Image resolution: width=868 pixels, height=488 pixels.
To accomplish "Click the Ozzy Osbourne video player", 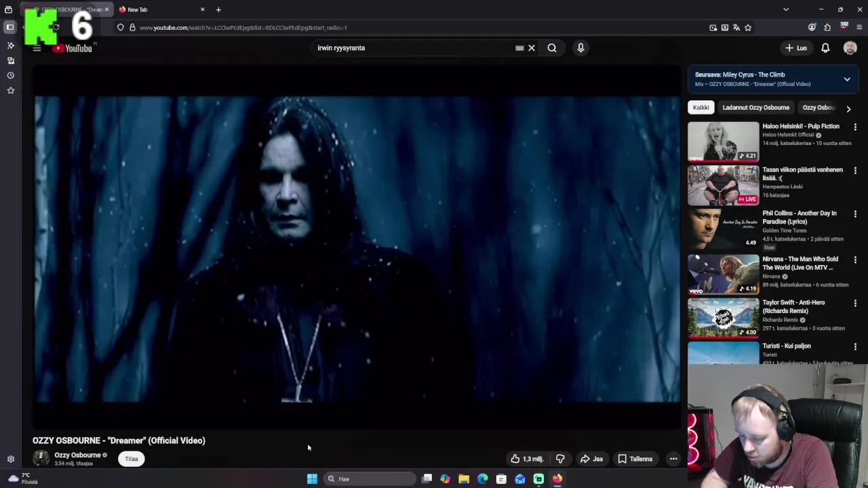I will coord(357,247).
